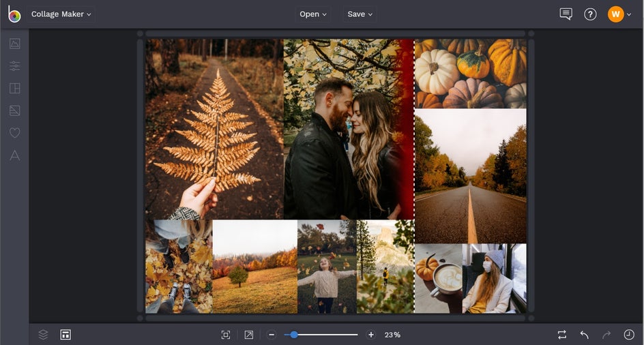Open the Image Manager sidebar icon
The image size is (644, 345).
(x=14, y=44)
